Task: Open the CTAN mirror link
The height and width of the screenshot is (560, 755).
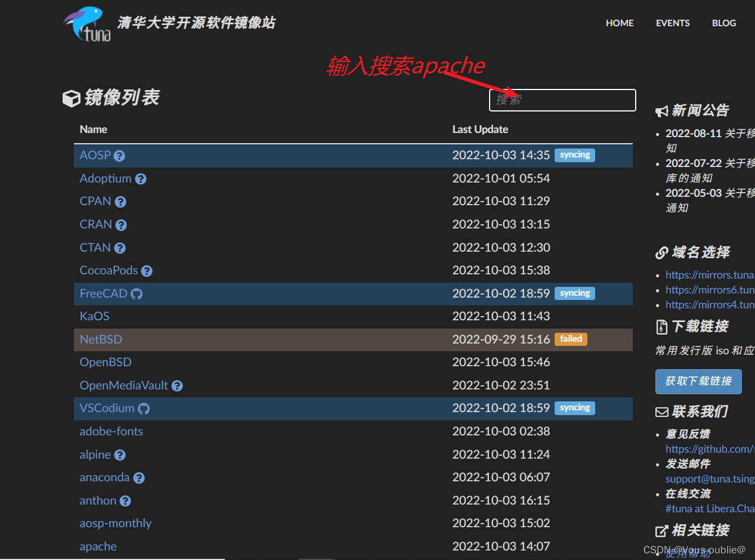Action: 95,247
